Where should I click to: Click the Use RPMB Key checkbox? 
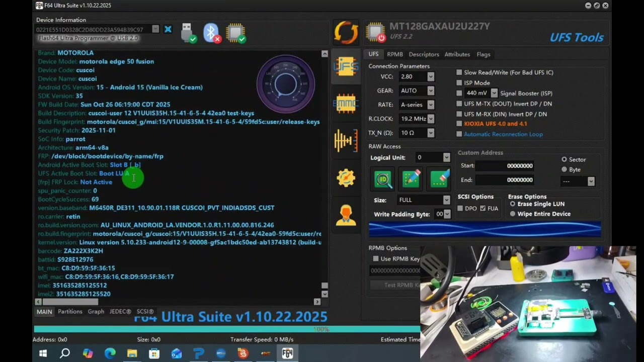(375, 258)
